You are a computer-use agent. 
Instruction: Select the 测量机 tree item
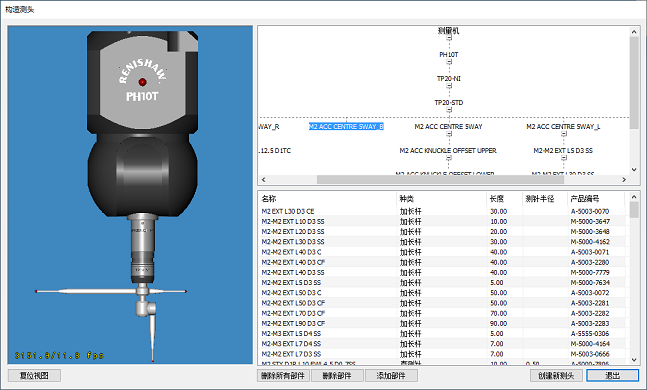point(449,31)
